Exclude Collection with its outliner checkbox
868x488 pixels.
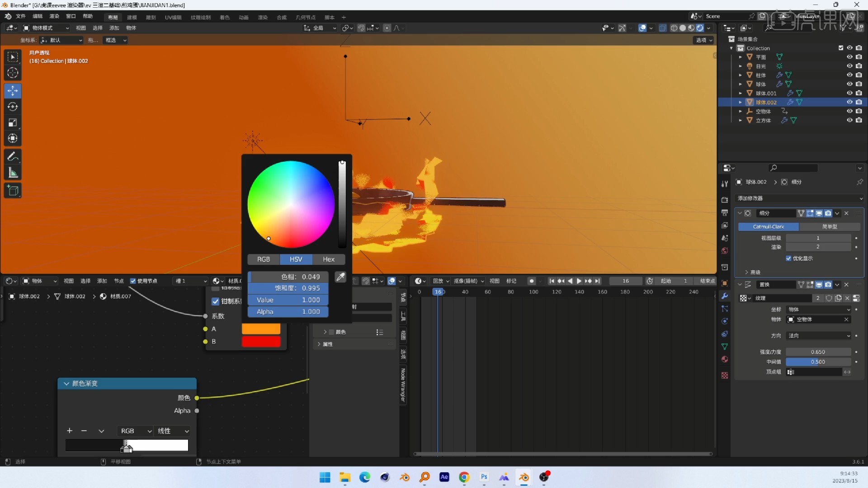coord(840,48)
